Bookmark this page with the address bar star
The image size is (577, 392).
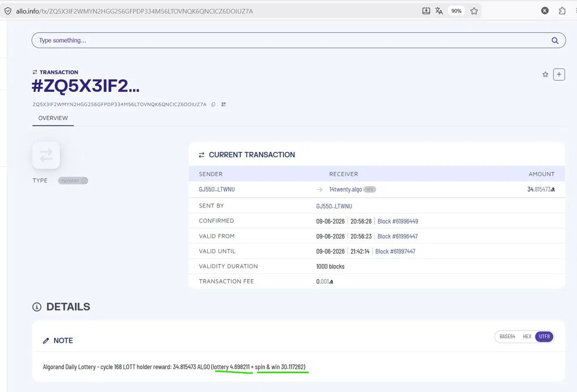pyautogui.click(x=474, y=11)
